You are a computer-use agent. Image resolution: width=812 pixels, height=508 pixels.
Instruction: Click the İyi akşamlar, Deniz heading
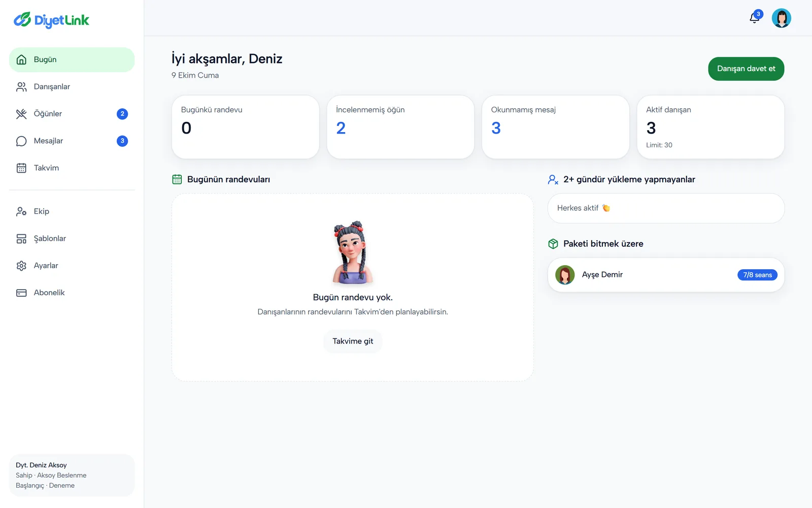(x=227, y=58)
